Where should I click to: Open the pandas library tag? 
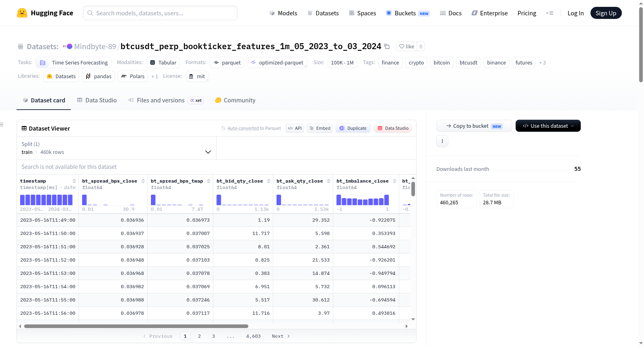point(99,76)
